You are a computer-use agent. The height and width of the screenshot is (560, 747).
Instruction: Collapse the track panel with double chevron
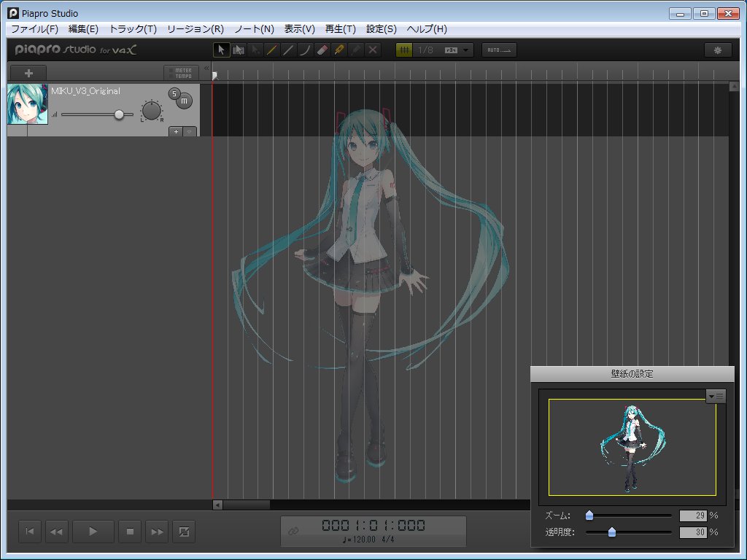tap(206, 68)
